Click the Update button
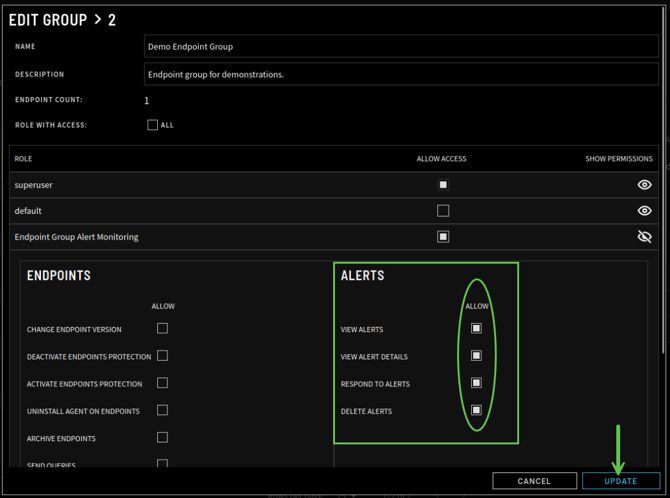 pyautogui.click(x=620, y=481)
